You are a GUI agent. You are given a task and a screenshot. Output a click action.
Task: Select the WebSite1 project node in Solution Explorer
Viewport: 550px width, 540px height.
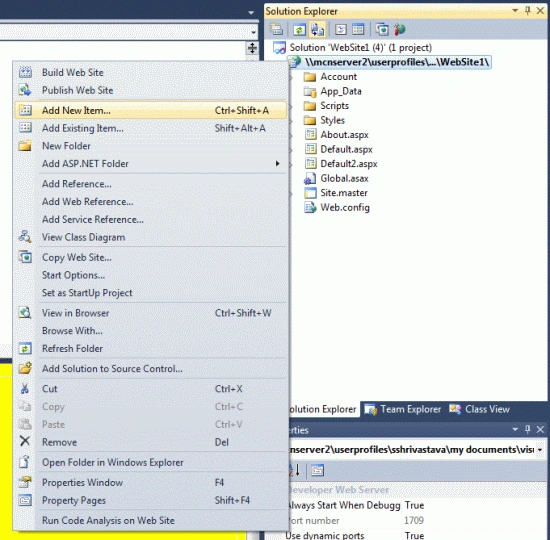coord(389,62)
